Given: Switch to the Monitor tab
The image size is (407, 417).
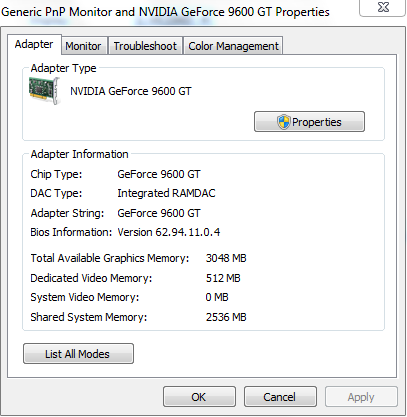Looking at the screenshot, I should click(x=83, y=46).
